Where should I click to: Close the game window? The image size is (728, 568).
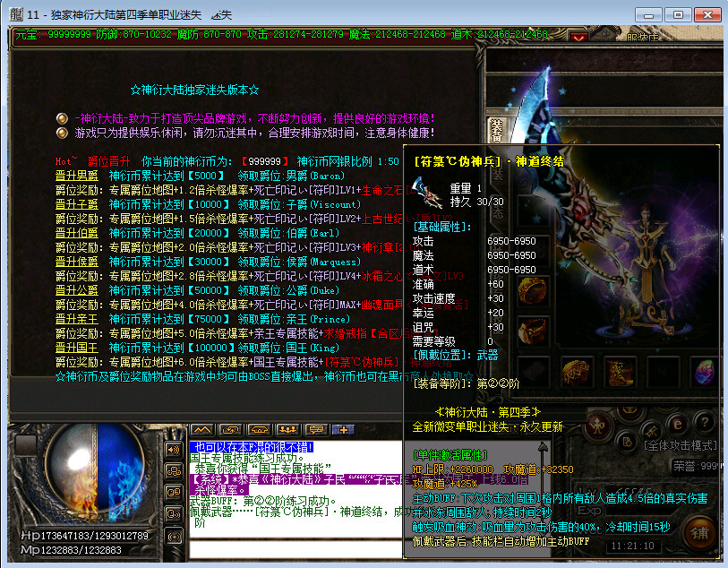(707, 15)
